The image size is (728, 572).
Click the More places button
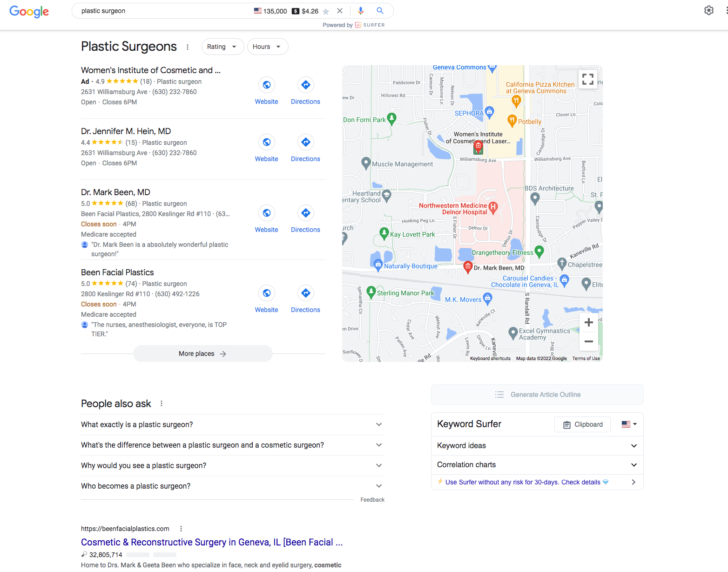[x=203, y=354]
